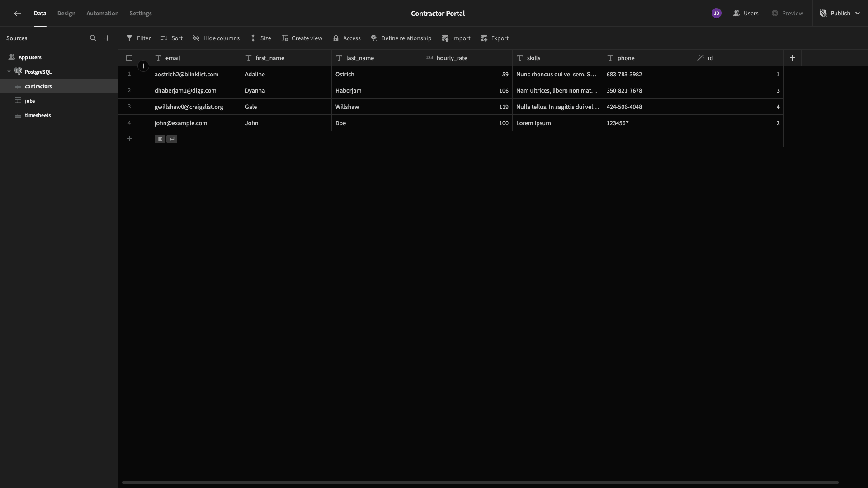The width and height of the screenshot is (868, 488).
Task: Select the timesheets table in sidebar
Action: coord(38,115)
